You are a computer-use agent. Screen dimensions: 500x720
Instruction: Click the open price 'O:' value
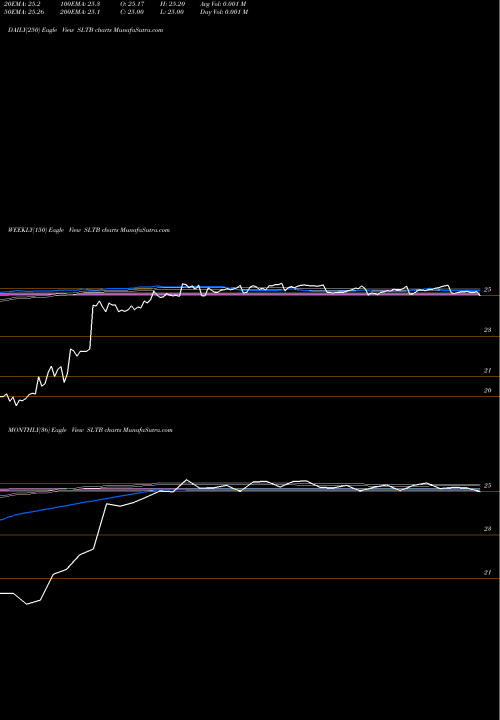pos(132,4)
